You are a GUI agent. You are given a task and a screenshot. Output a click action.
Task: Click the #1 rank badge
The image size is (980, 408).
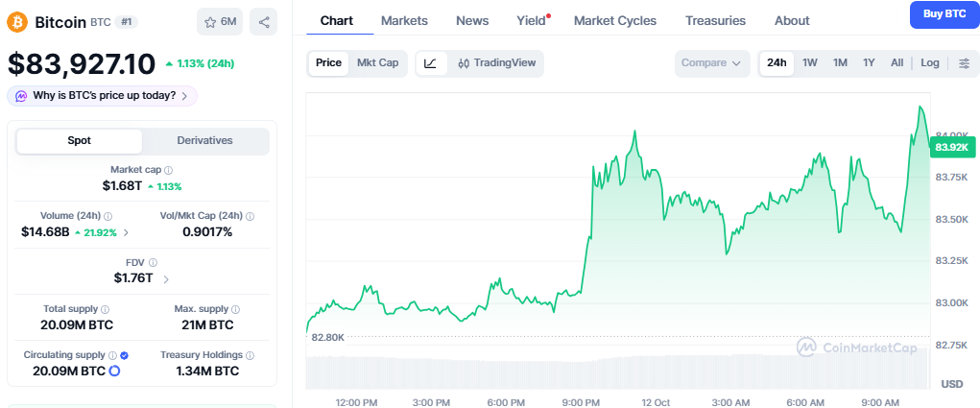[x=127, y=22]
